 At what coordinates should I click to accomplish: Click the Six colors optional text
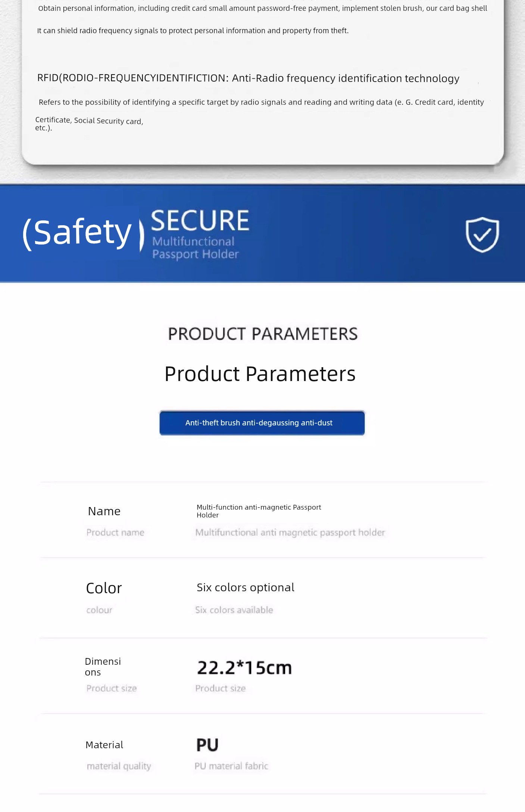click(x=246, y=588)
